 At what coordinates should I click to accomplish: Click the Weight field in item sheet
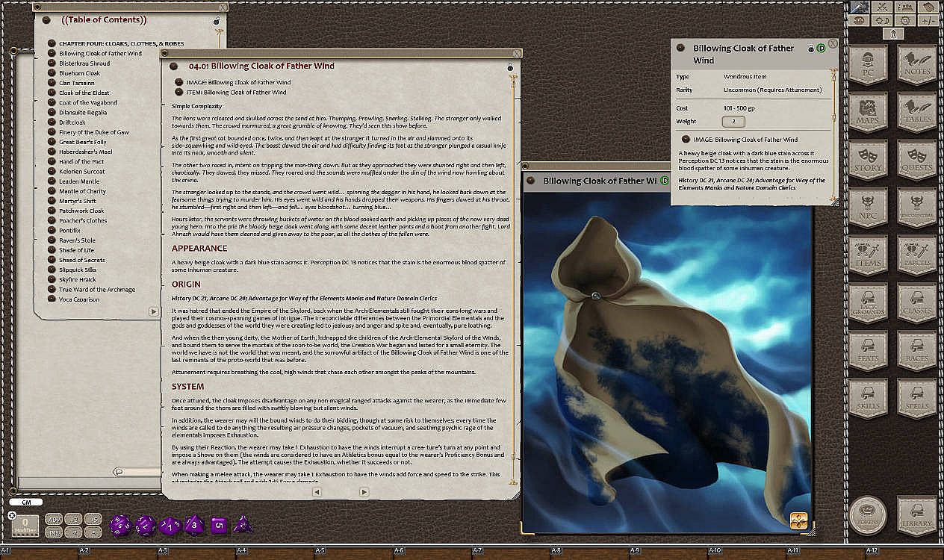coord(733,122)
